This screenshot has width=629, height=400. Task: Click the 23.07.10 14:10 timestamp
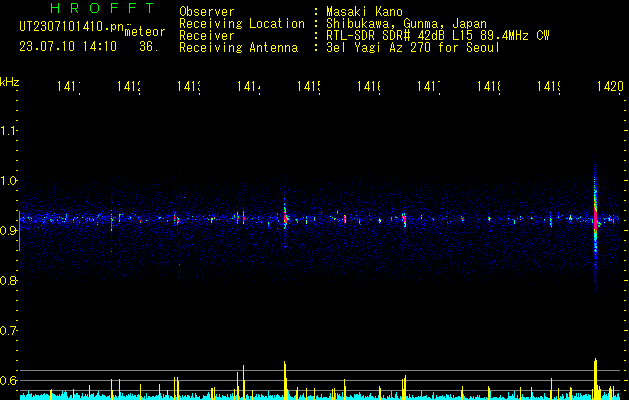[x=68, y=46]
